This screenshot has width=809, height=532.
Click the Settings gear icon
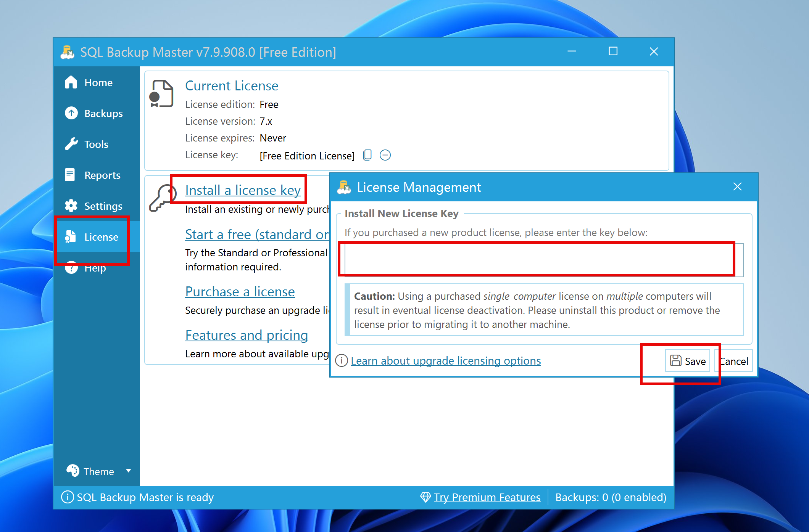click(x=71, y=206)
